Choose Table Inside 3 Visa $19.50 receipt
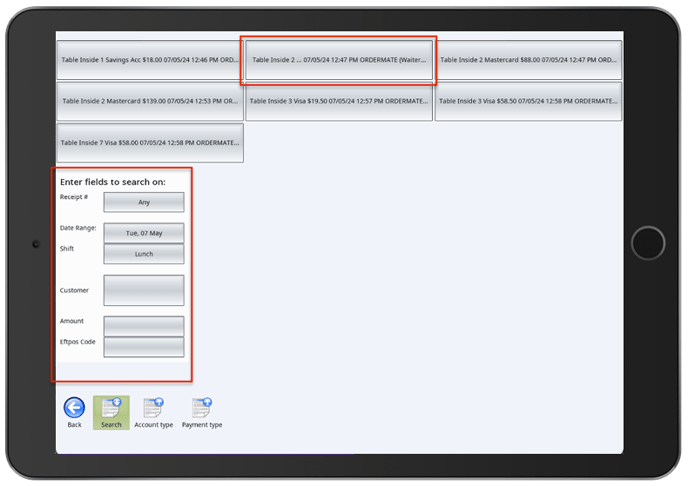Screen dimensions: 688x486 point(339,101)
